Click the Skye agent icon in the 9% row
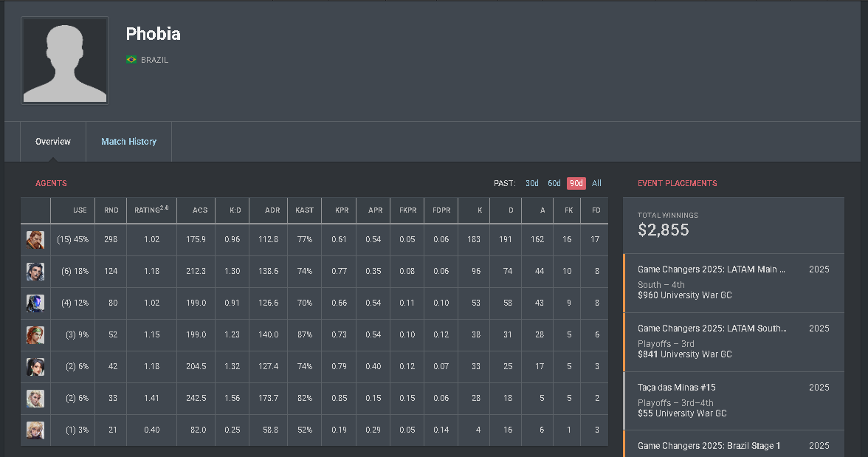Viewport: 868px width, 457px height. click(35, 335)
